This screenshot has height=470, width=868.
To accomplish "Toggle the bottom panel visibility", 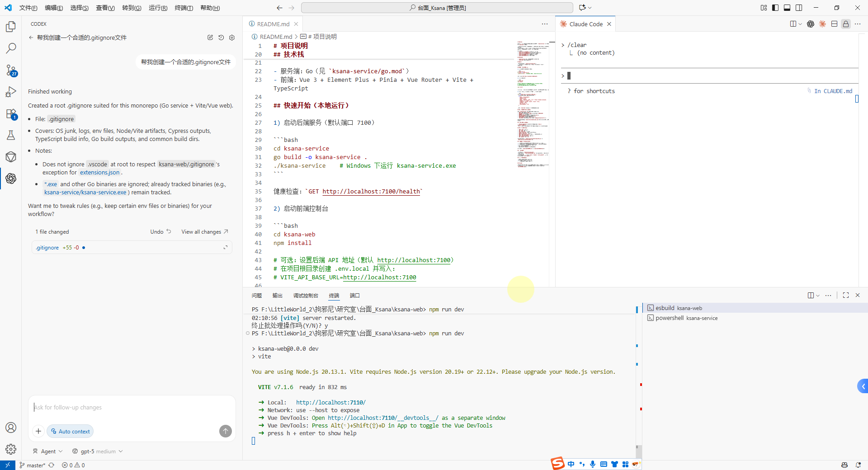I will (x=787, y=8).
